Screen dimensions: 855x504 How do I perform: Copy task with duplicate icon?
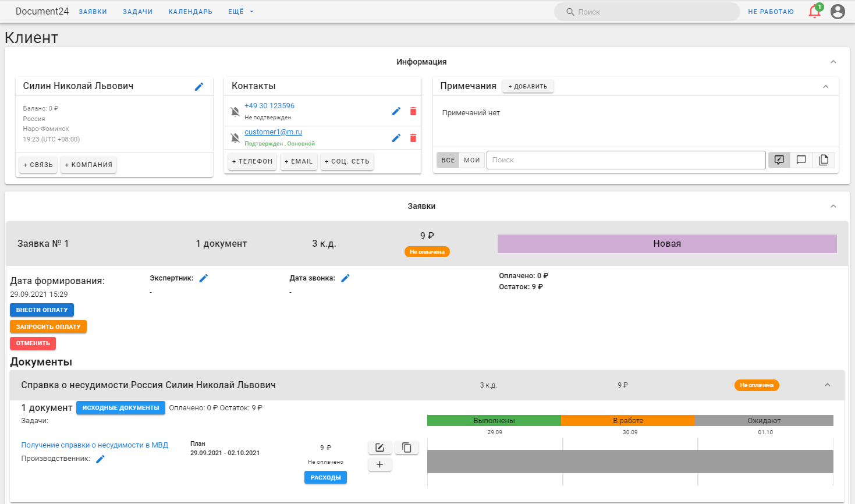[407, 448]
